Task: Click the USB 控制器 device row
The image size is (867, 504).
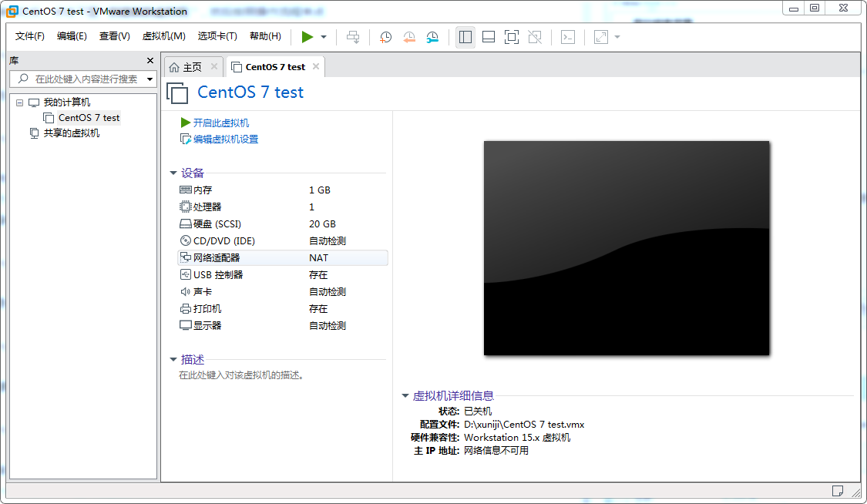Action: tap(283, 274)
